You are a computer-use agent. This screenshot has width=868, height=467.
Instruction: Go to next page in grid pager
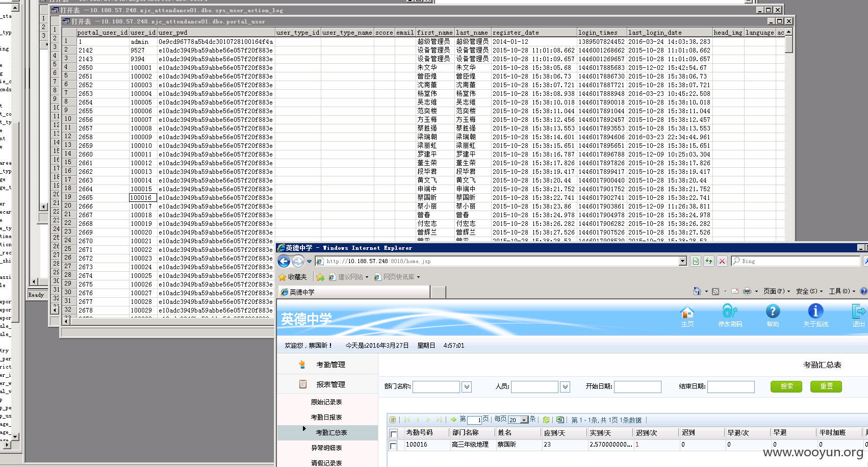click(x=428, y=420)
